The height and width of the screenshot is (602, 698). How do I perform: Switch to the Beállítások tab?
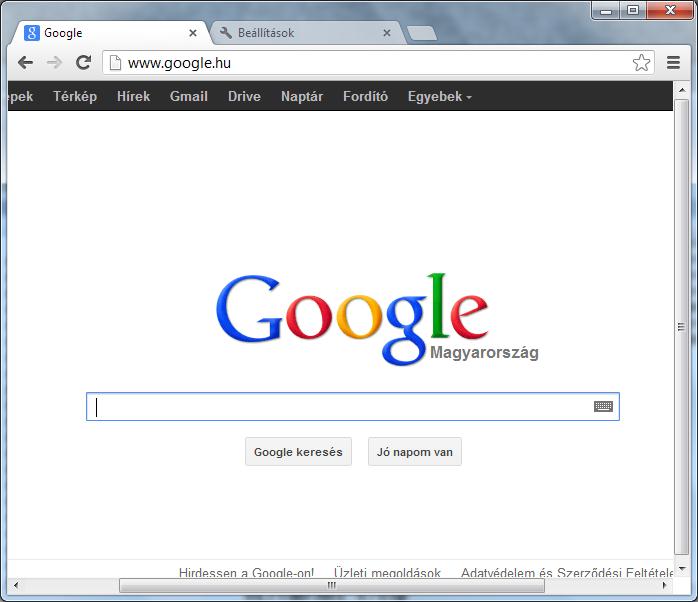[307, 33]
